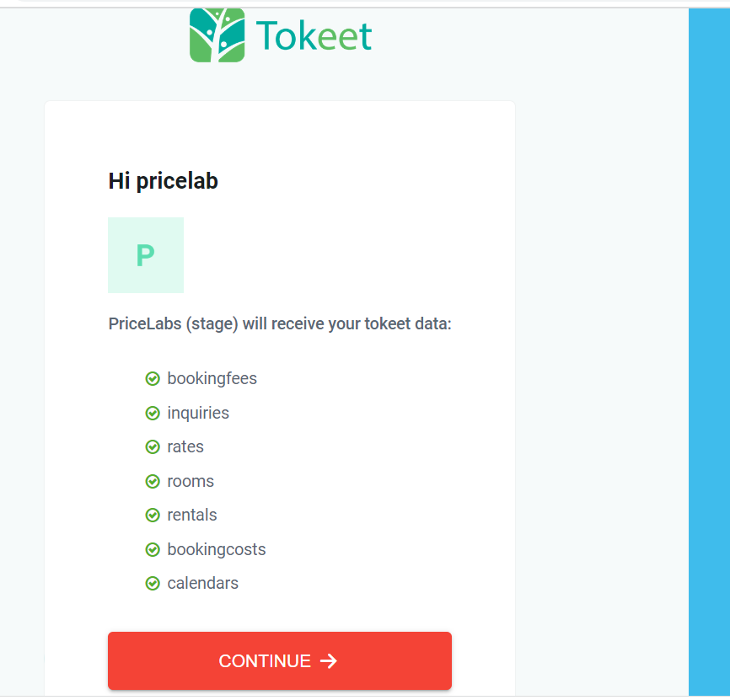Click the check icon beside bookingfees
Screen dimensions: 730x700
(x=153, y=378)
